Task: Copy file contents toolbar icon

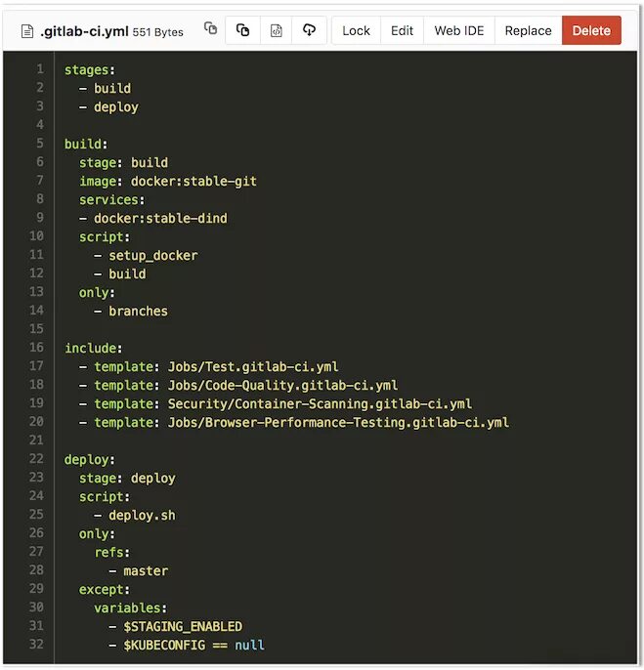Action: [x=243, y=30]
